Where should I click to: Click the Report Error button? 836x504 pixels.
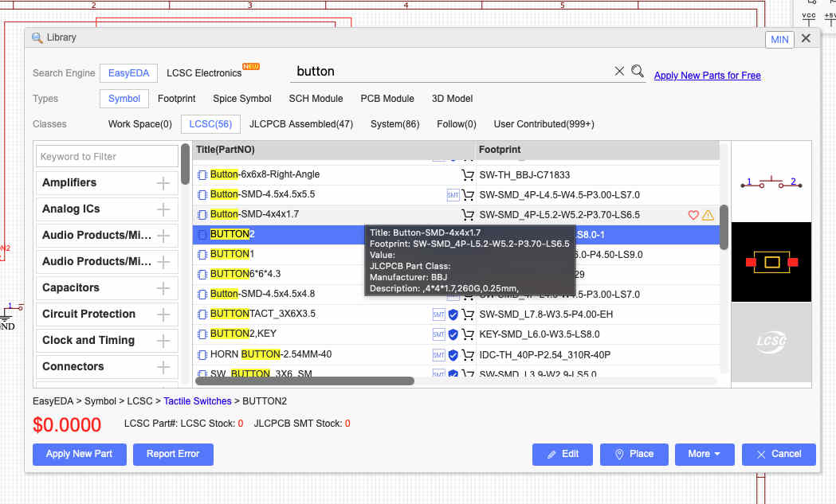[x=173, y=454]
